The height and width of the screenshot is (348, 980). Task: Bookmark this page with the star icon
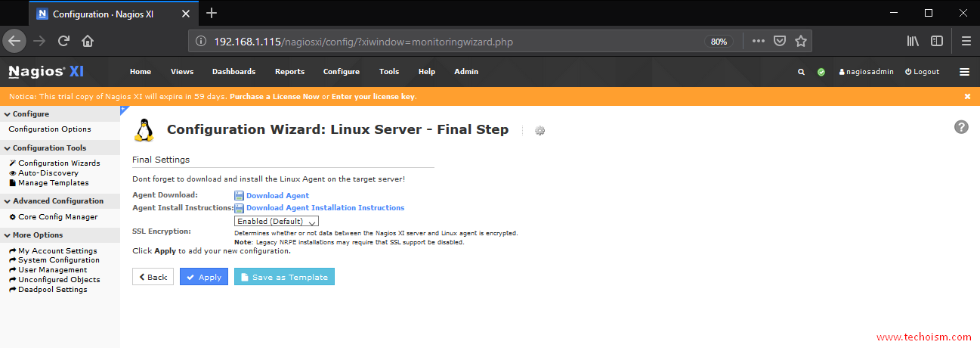(801, 41)
